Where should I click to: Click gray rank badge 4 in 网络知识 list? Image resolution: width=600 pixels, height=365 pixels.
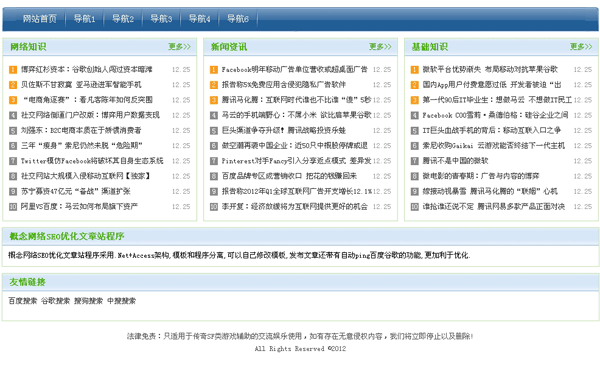tap(13, 115)
